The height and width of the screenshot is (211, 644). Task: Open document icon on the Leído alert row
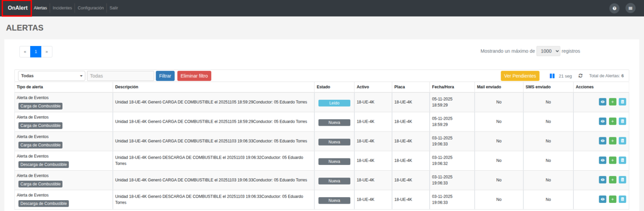[623, 102]
